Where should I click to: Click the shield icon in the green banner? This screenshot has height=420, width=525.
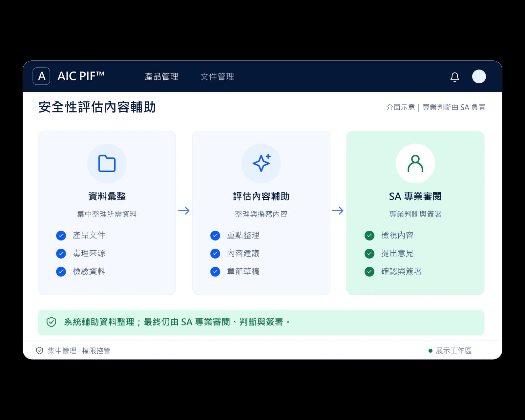[x=51, y=322]
